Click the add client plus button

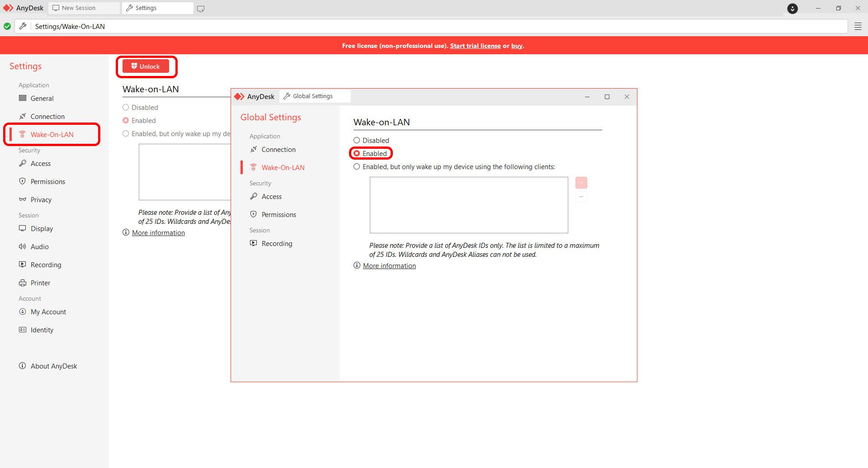coord(581,183)
